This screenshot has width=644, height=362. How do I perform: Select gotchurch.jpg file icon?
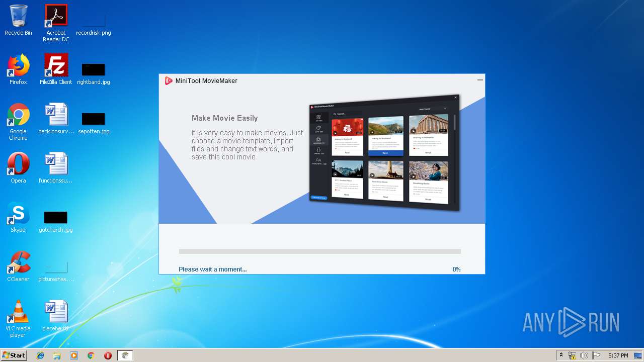click(56, 217)
